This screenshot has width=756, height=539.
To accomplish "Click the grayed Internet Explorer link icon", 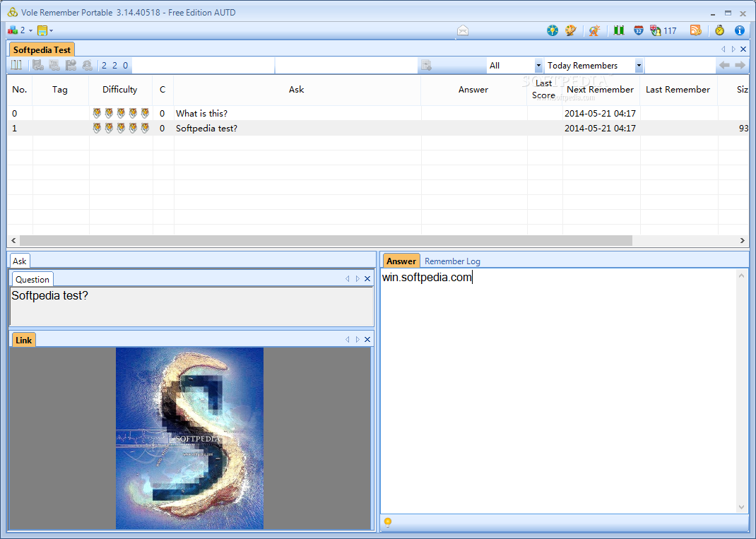I will coord(88,65).
